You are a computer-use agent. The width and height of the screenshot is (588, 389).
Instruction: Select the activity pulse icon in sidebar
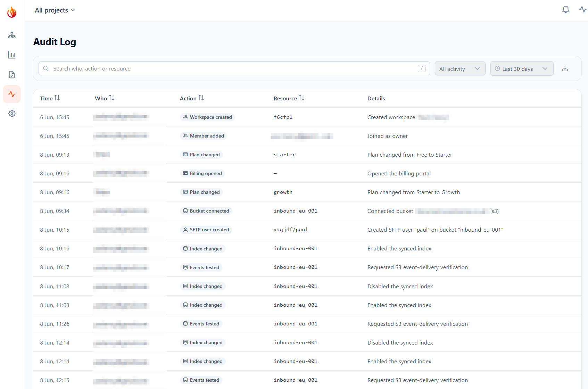click(12, 94)
